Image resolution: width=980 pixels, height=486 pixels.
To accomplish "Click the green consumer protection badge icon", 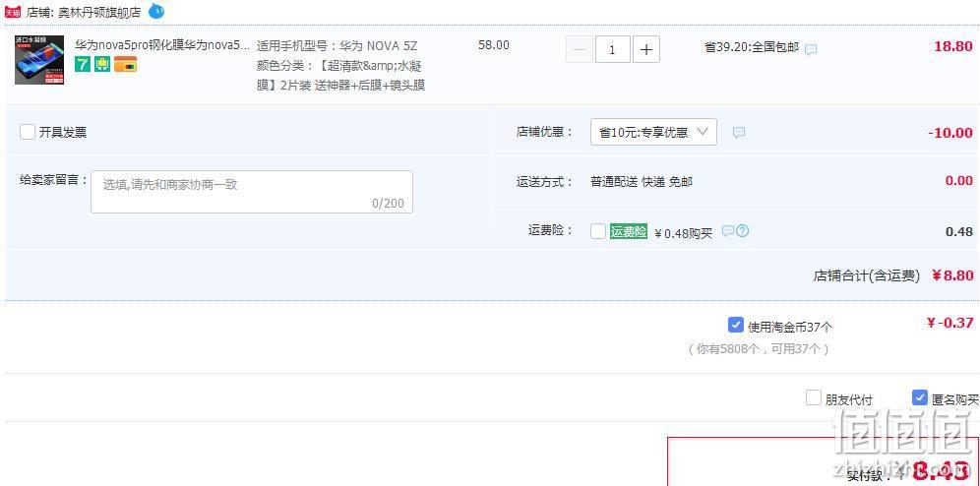I will point(102,64).
